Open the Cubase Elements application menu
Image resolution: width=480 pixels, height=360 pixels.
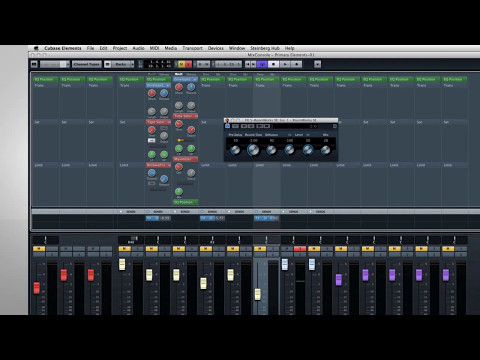coord(63,48)
